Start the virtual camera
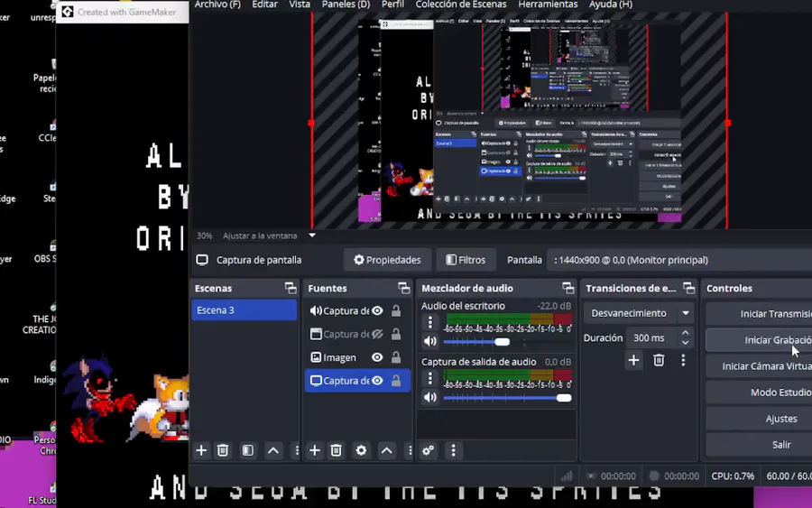This screenshot has width=812, height=508. (x=759, y=366)
